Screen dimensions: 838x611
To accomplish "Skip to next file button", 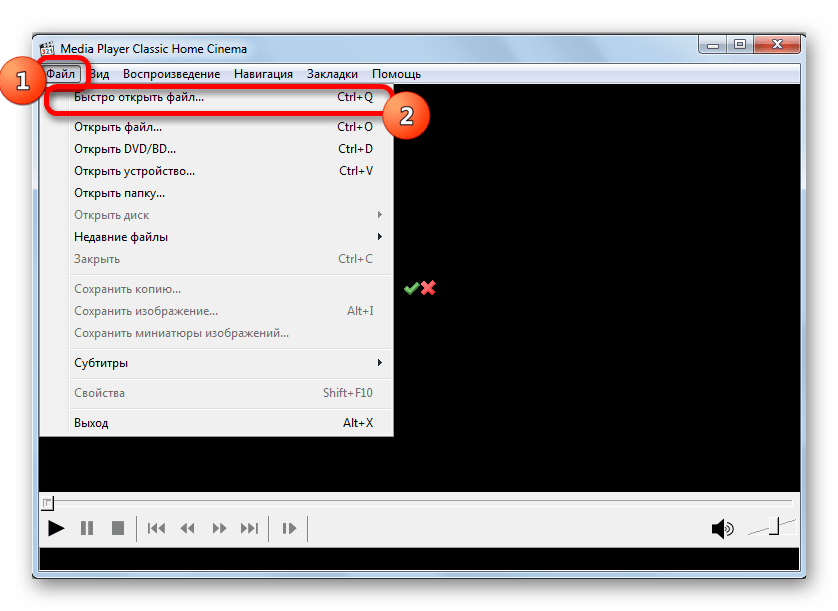I will click(250, 529).
